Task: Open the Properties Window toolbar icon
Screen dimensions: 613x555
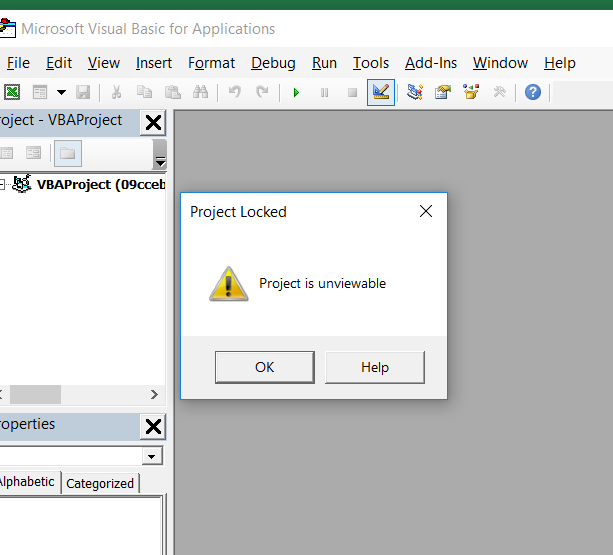Action: [443, 92]
